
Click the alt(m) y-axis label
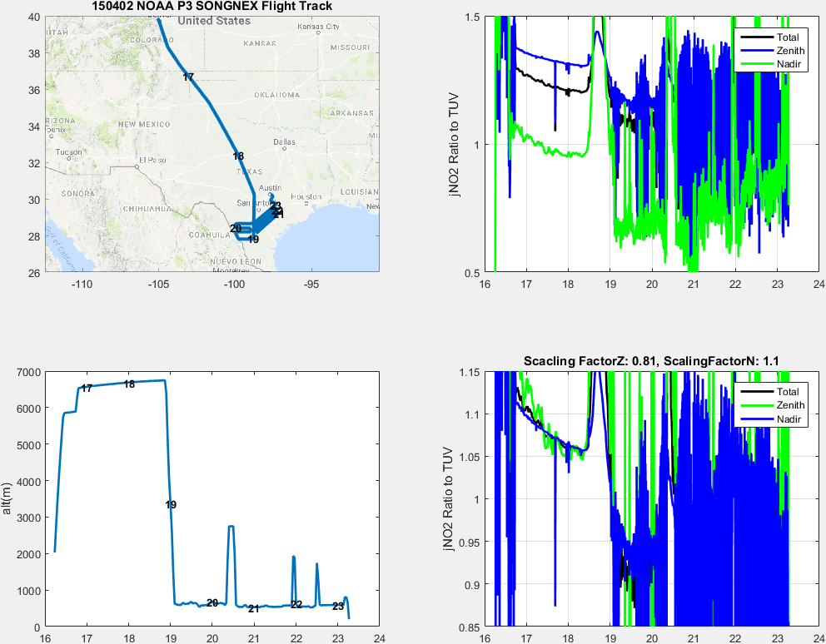coord(8,499)
